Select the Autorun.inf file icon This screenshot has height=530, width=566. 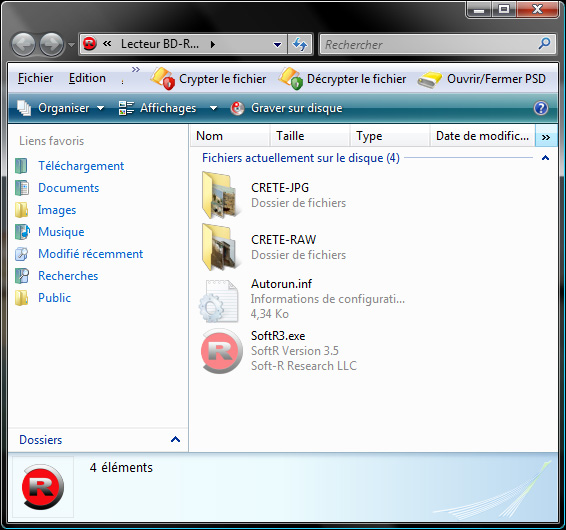click(219, 300)
